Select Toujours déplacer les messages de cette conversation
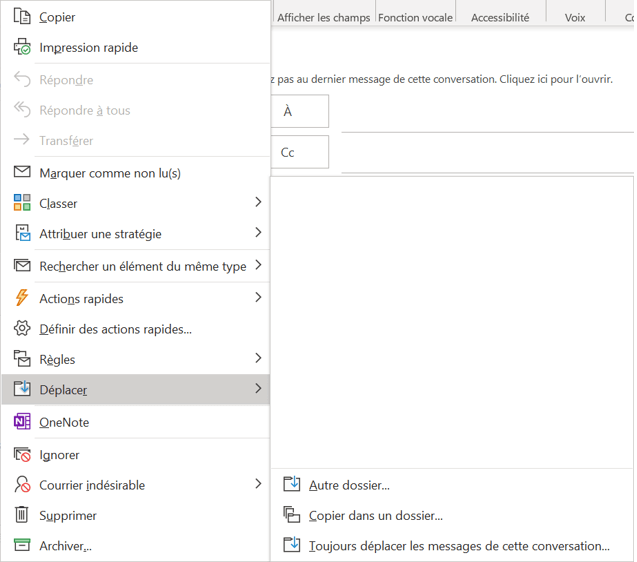The width and height of the screenshot is (637, 562). (452, 545)
